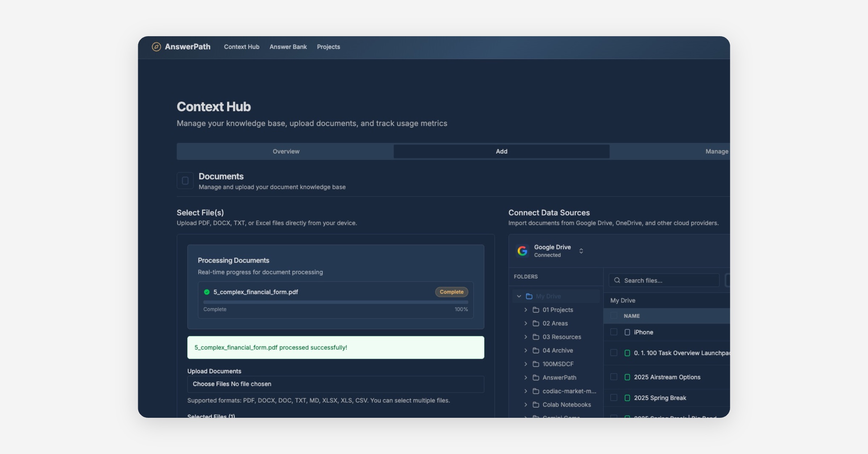Click the AnswerPath compass logo icon
Image resolution: width=868 pixels, height=454 pixels.
tap(156, 47)
